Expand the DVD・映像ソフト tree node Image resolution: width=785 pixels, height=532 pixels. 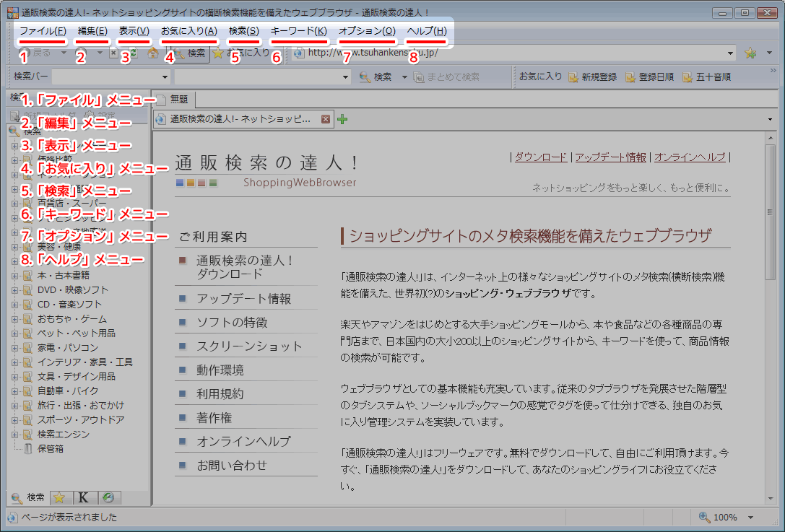pyautogui.click(x=14, y=290)
